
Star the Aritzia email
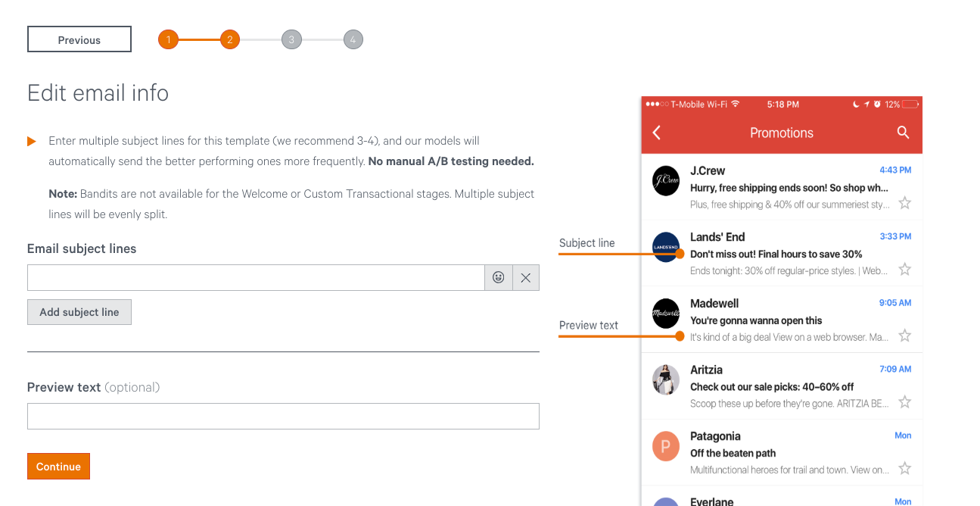pos(904,402)
